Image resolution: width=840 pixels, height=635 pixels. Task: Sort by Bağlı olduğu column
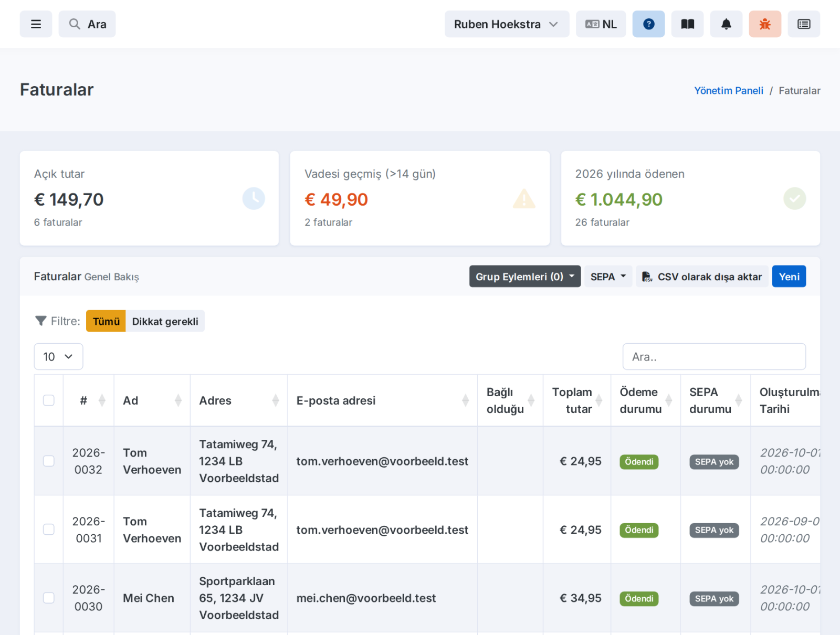510,400
